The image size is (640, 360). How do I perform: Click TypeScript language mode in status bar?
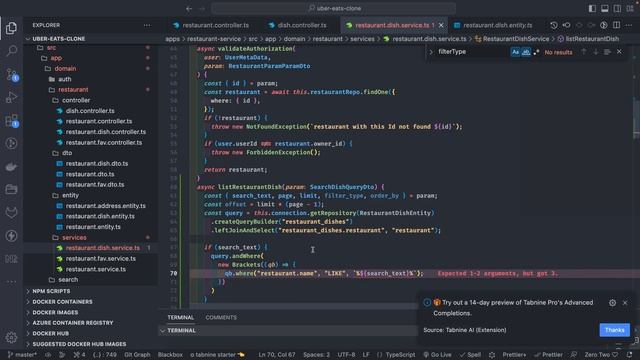pyautogui.click(x=400, y=355)
